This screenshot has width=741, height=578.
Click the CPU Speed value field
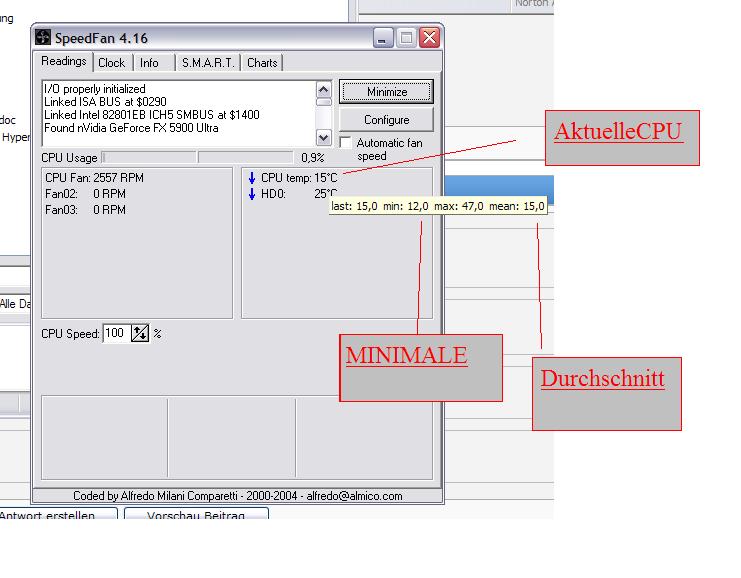click(x=116, y=333)
